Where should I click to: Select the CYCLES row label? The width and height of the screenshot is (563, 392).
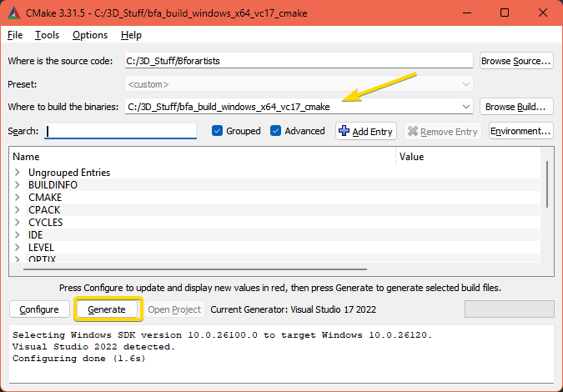point(46,223)
